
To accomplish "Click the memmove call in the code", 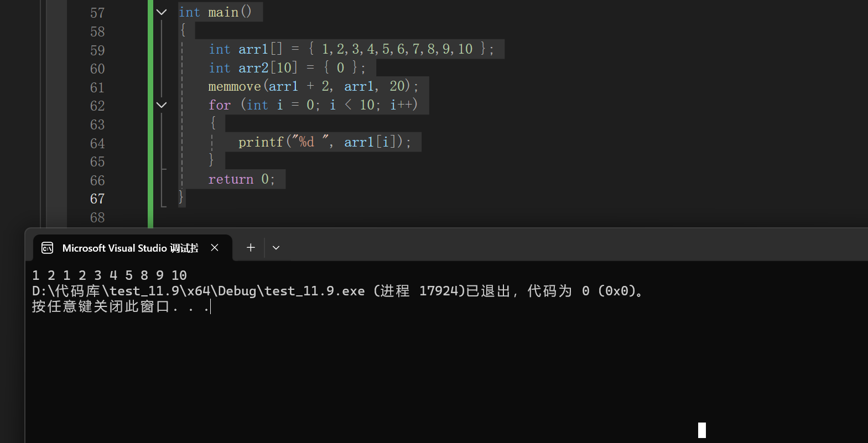I will click(313, 86).
